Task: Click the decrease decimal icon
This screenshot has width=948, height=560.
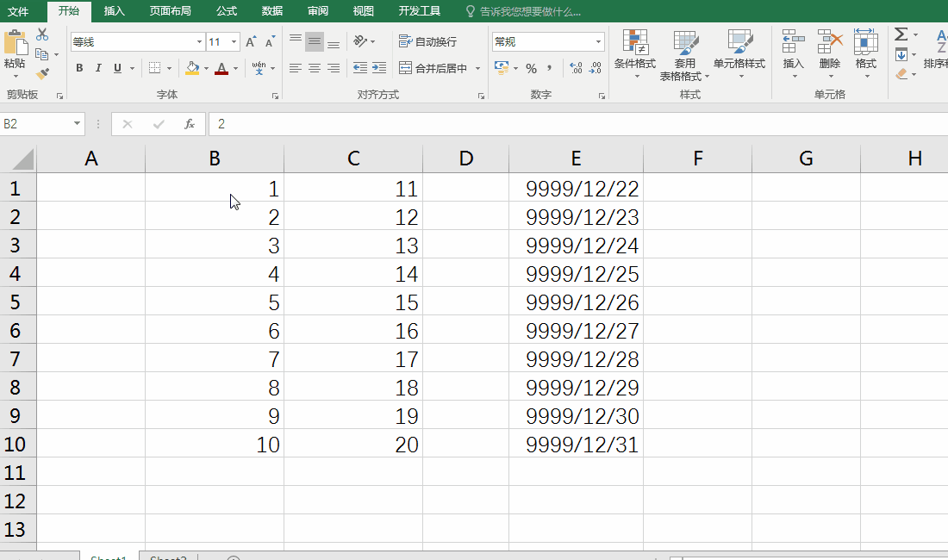Action: point(596,68)
